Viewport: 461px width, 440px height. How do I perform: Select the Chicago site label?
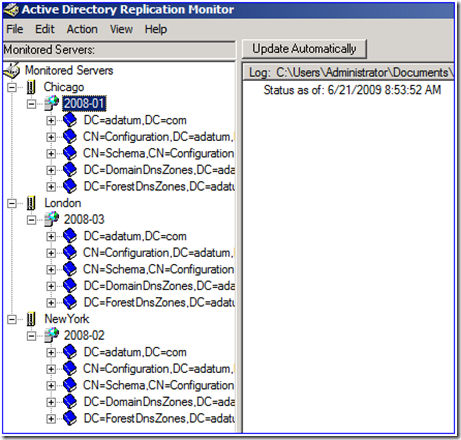[x=64, y=87]
